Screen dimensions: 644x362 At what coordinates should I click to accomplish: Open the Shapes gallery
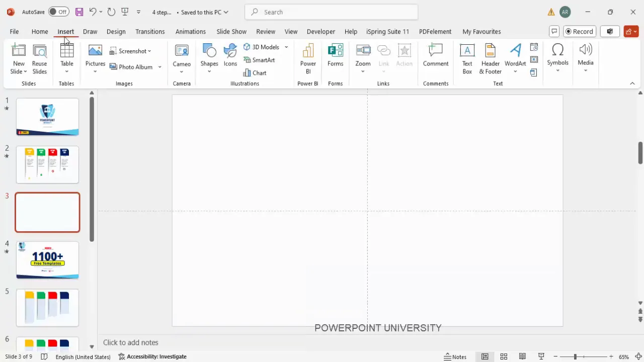(x=209, y=55)
